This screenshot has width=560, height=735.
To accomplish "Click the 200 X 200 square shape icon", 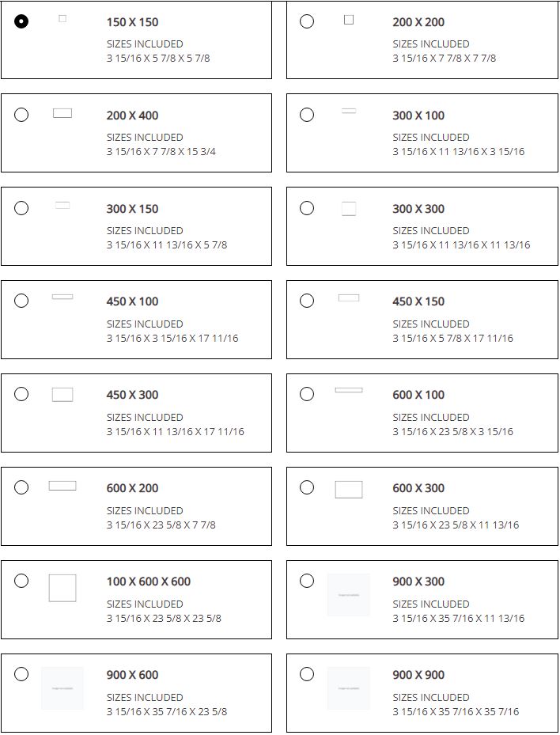I will coord(349,20).
